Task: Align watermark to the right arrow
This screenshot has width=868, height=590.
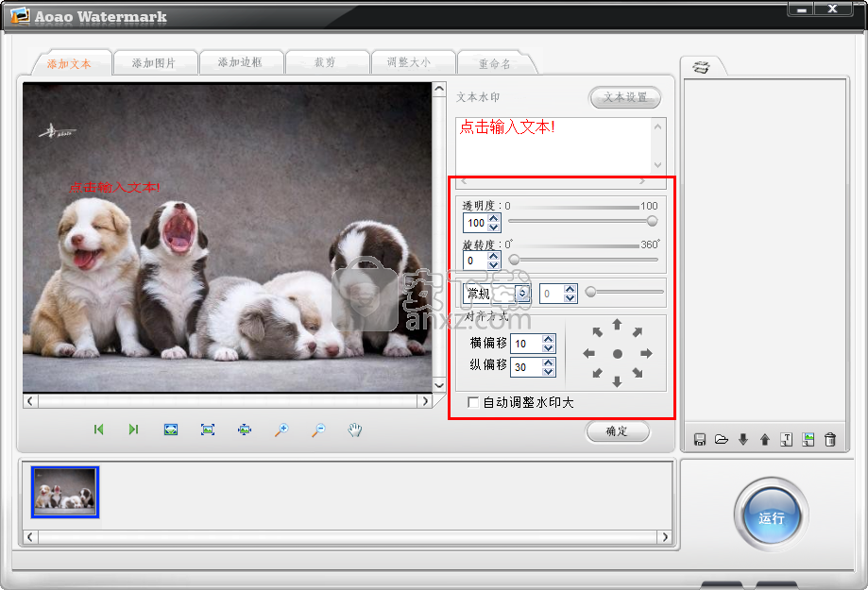Action: tap(646, 353)
